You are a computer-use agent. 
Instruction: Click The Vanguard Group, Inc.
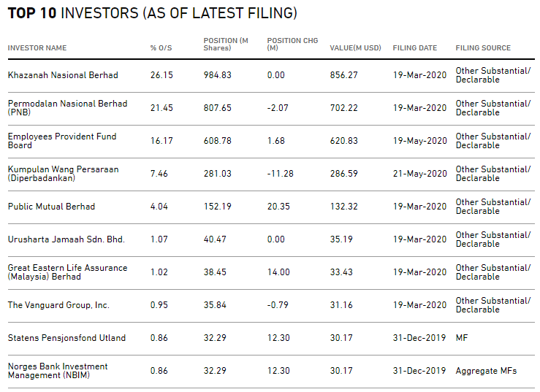tap(58, 305)
